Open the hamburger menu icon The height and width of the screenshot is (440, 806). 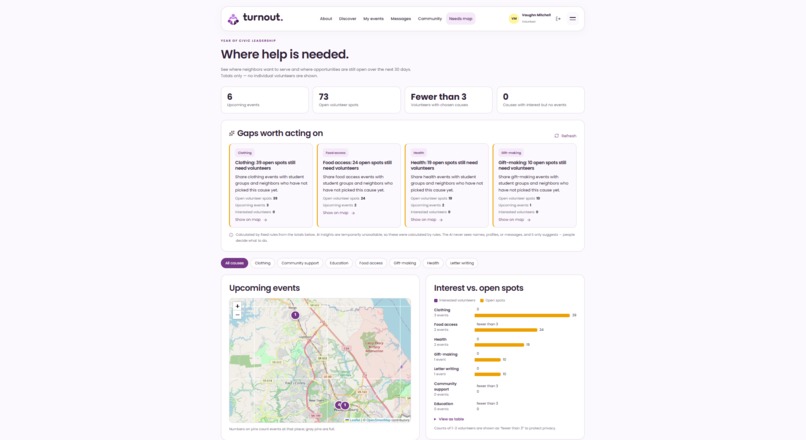572,19
